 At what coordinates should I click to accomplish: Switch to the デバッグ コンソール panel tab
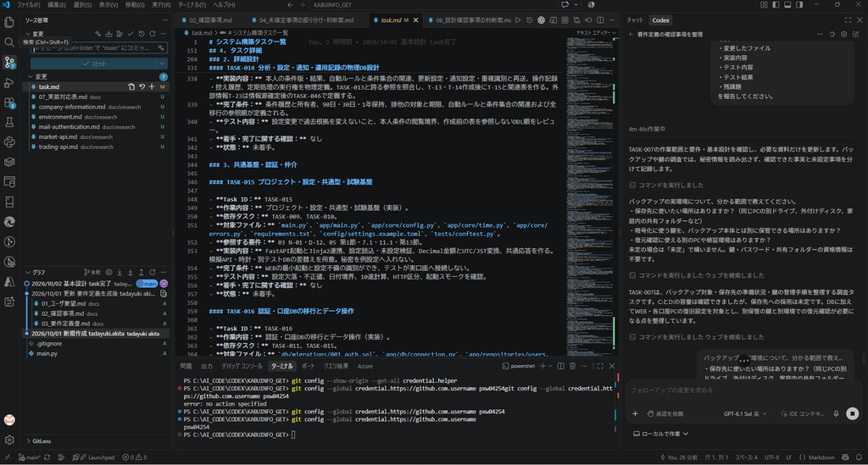coord(242,366)
